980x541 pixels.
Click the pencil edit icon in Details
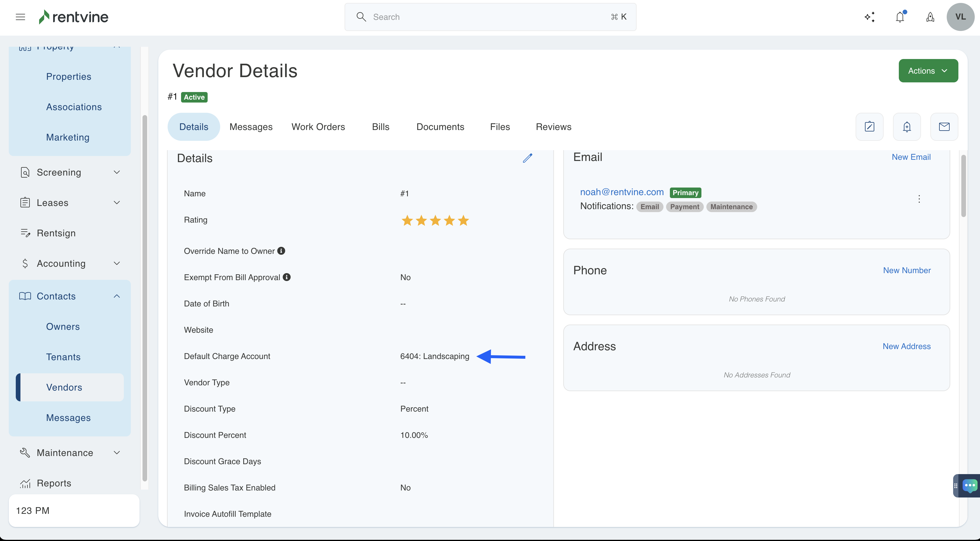point(527,158)
